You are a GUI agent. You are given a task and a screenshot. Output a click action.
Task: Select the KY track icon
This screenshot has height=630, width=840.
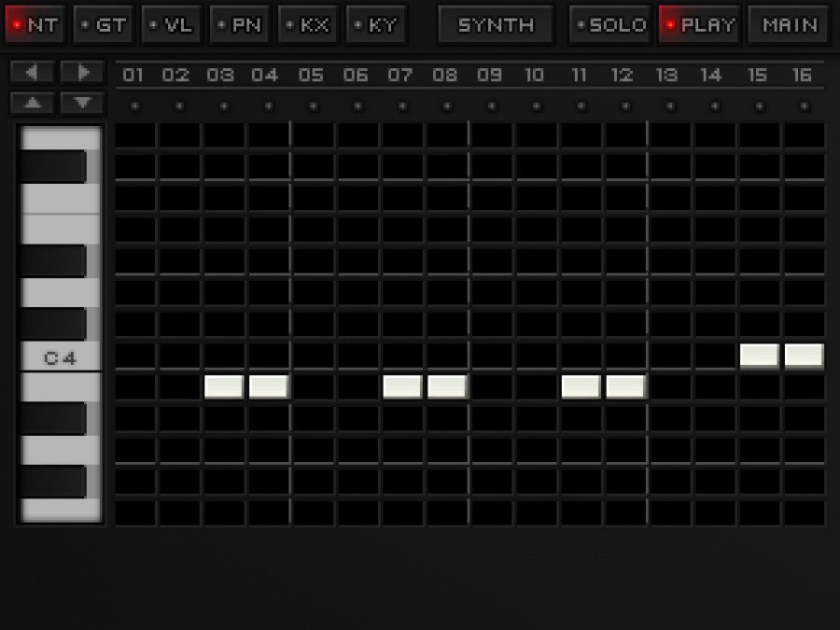pos(375,24)
